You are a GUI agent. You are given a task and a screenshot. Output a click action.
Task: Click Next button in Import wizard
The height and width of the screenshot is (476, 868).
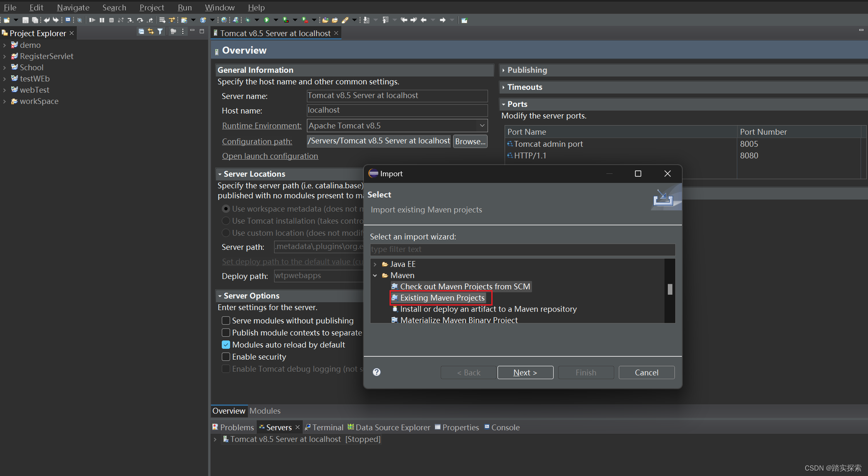[x=525, y=372]
